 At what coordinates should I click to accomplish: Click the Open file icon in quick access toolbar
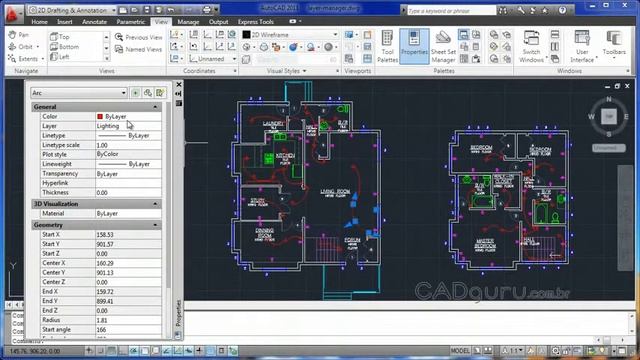(x=135, y=10)
